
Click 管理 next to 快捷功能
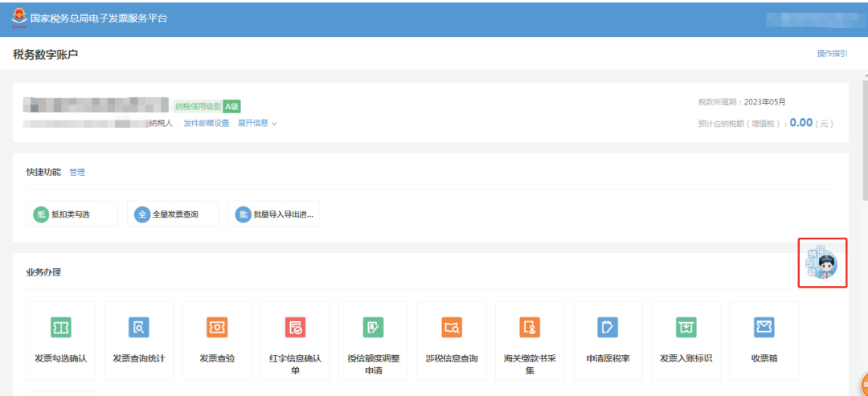pos(77,173)
